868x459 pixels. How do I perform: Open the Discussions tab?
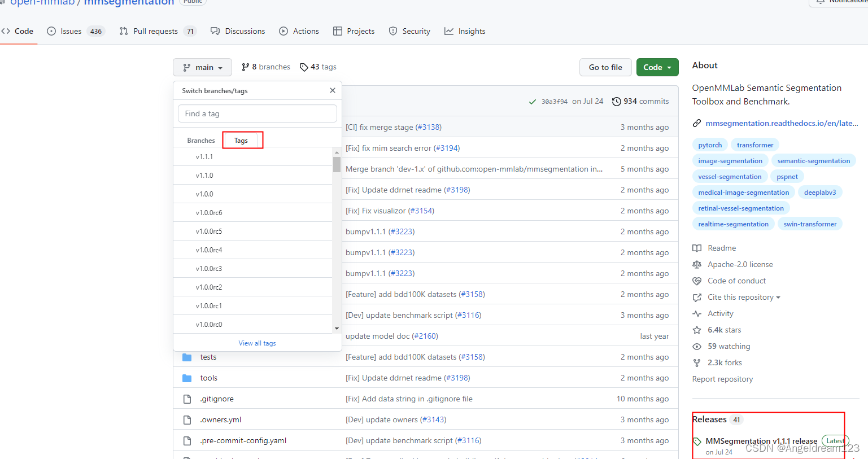coord(238,31)
